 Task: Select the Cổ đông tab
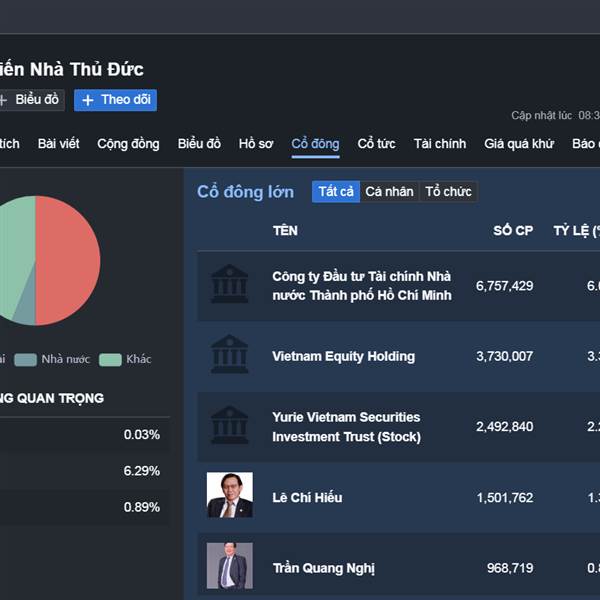(x=315, y=144)
